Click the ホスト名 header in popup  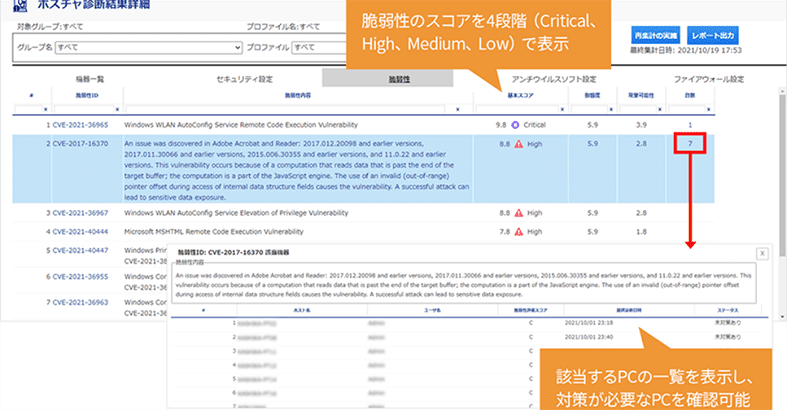coord(302,311)
